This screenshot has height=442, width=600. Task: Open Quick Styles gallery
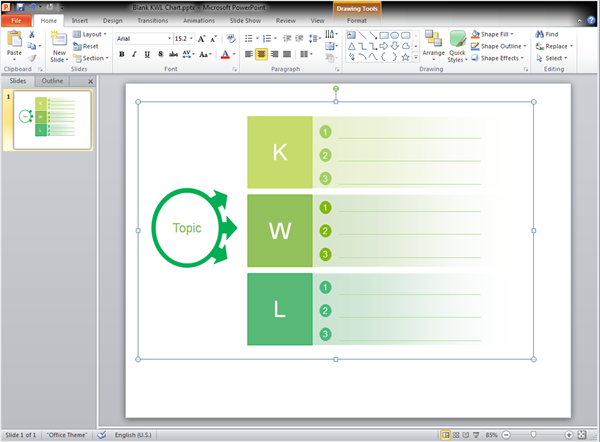(x=457, y=40)
